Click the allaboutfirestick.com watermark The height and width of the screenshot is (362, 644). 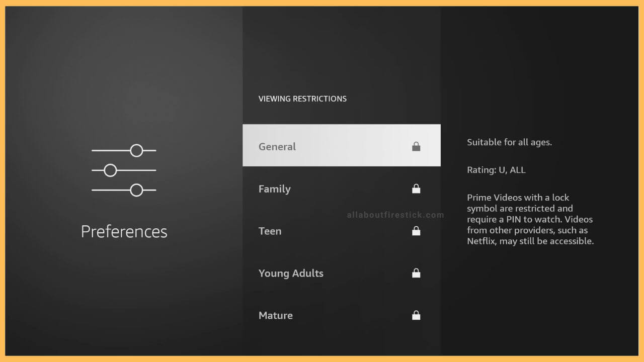point(395,215)
